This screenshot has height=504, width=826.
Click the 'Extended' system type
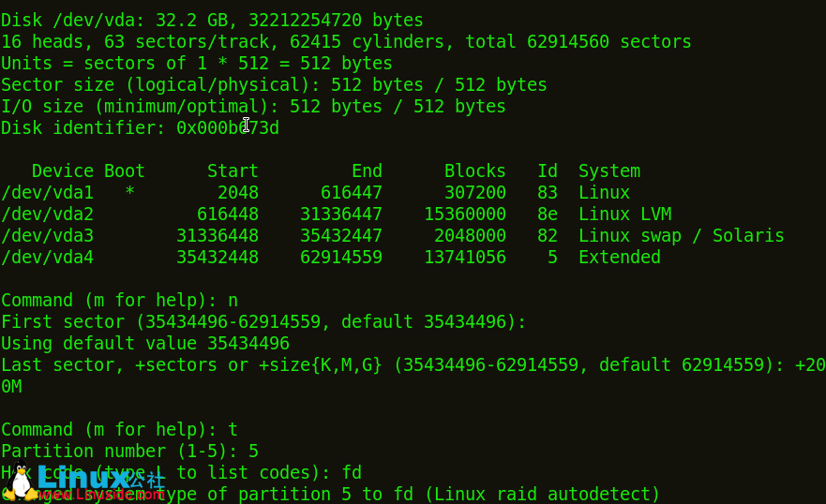(x=620, y=258)
